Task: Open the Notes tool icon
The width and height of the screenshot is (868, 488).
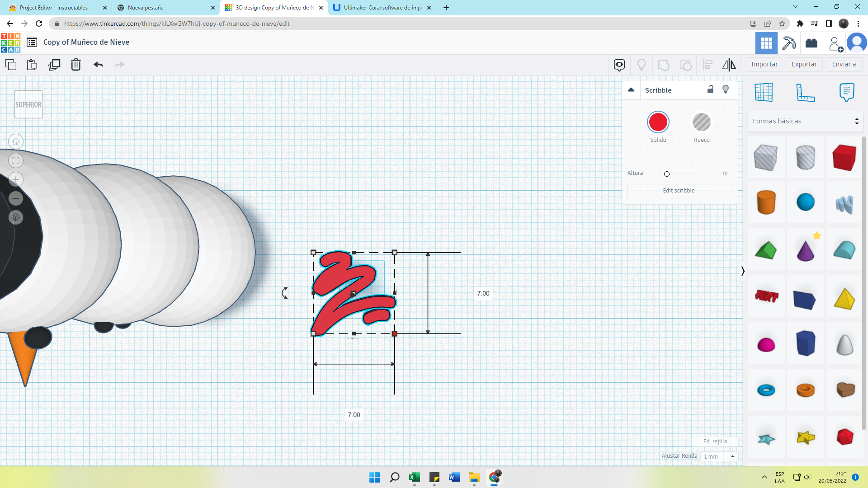Action: point(846,93)
